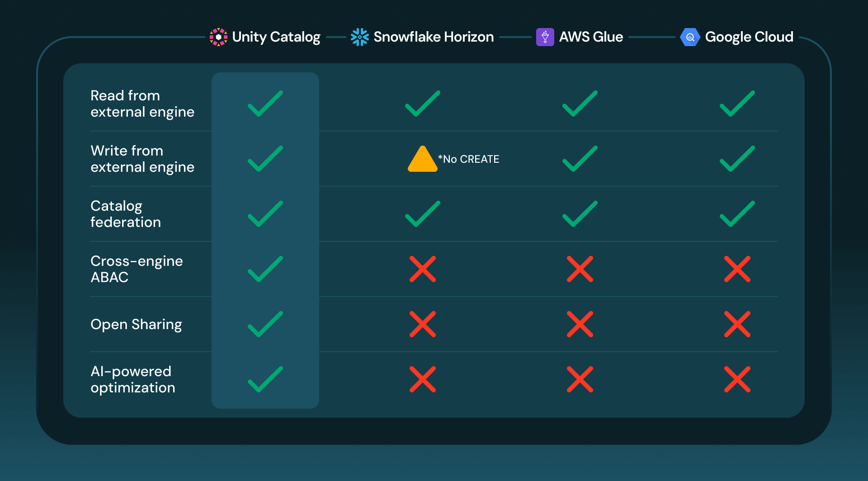868x481 pixels.
Task: Click AWS Glue's red X for AI-powered optimization
Action: point(580,379)
